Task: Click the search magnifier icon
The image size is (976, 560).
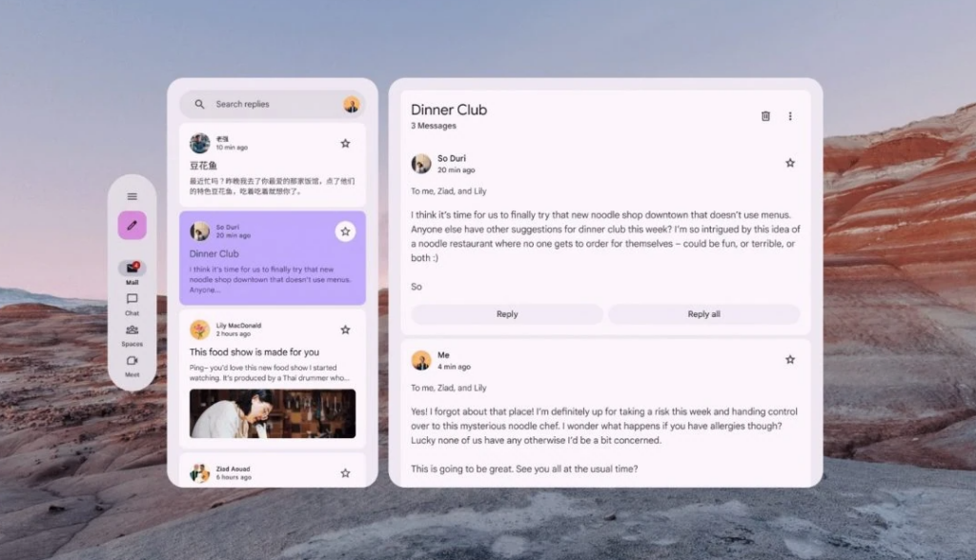Action: [x=199, y=105]
